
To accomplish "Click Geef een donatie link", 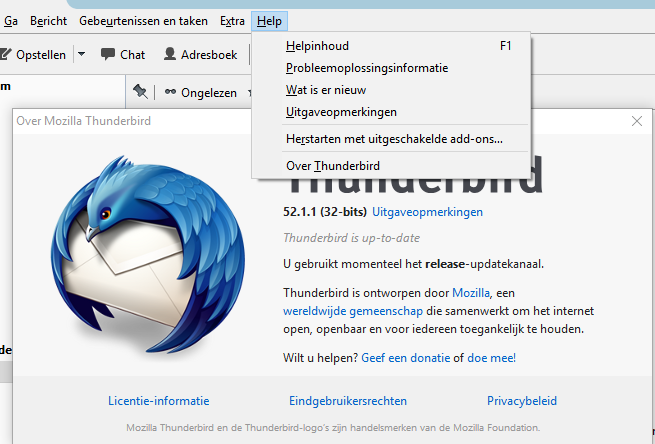I will tap(406, 358).
